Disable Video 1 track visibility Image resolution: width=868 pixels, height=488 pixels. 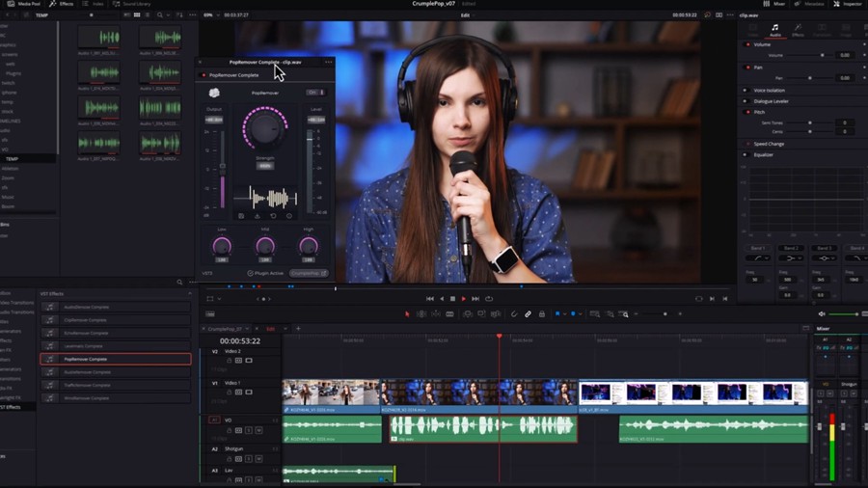tap(249, 392)
